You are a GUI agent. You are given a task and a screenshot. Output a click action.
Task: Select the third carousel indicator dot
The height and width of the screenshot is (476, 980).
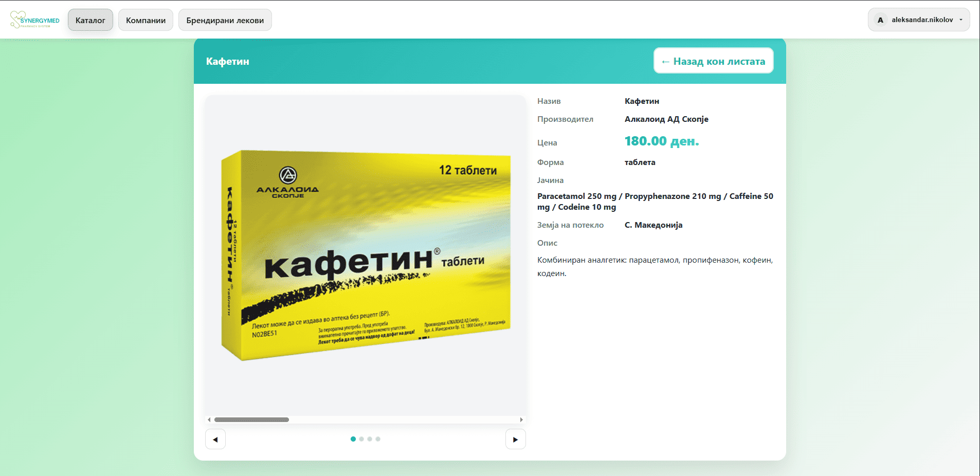point(370,439)
